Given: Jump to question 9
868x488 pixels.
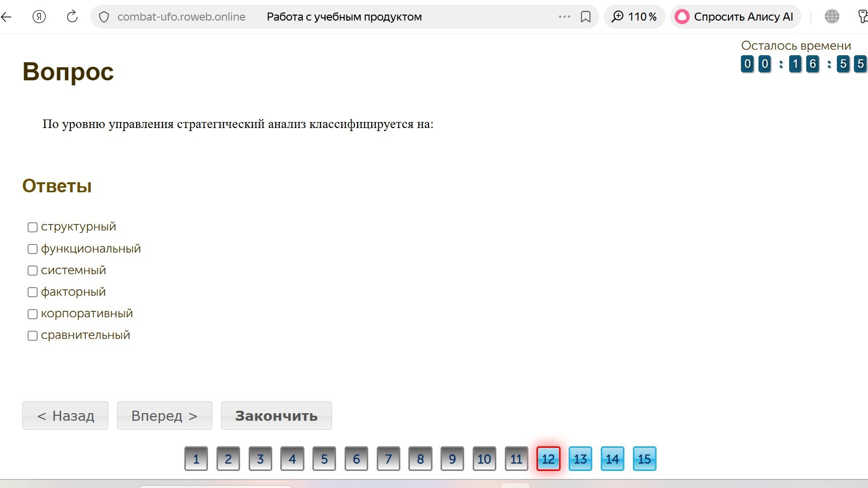Looking at the screenshot, I should pyautogui.click(x=453, y=459).
